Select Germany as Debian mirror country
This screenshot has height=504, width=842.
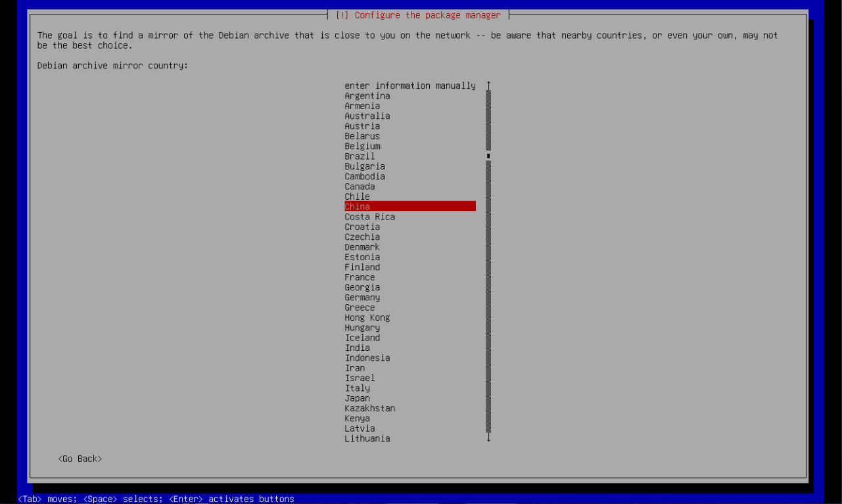coord(362,298)
